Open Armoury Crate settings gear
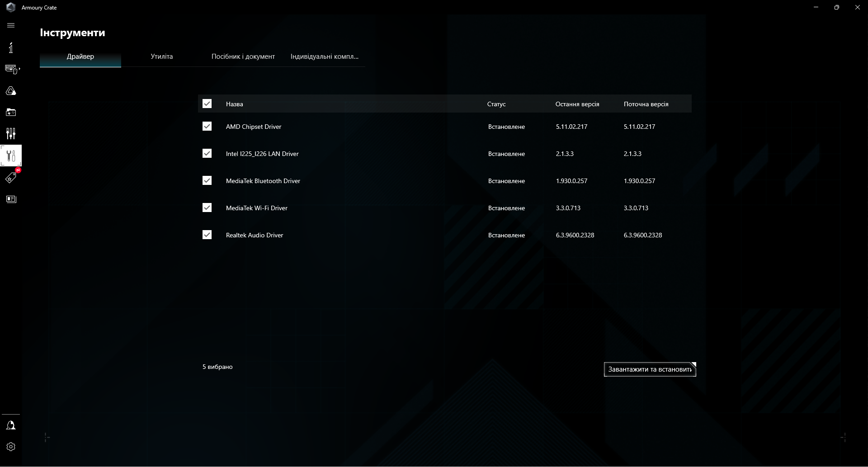Screen dimensions: 868x467 (x=11, y=447)
